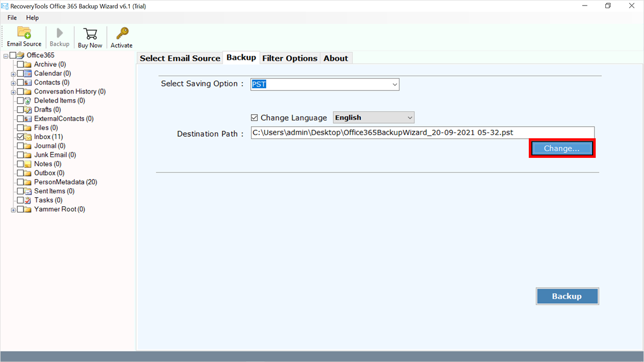Select the "Tasks (0)" tree label
Viewport: 644px width, 362px height.
click(x=48, y=200)
